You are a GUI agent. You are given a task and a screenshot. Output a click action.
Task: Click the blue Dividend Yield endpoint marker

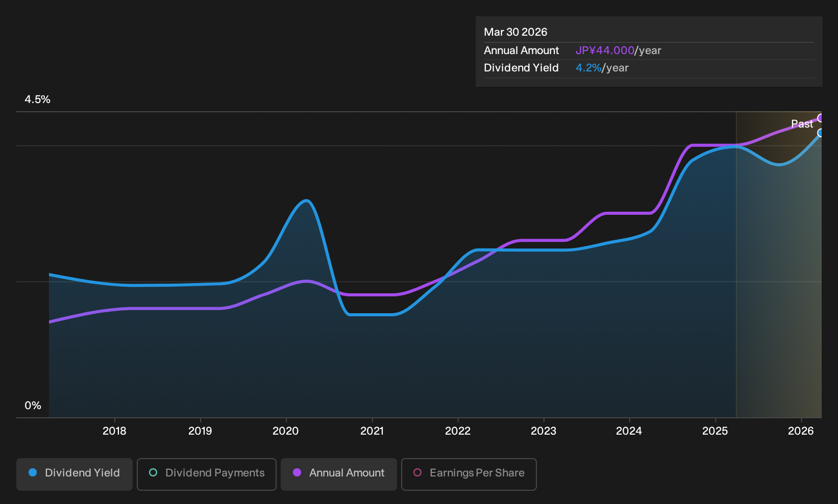click(821, 133)
